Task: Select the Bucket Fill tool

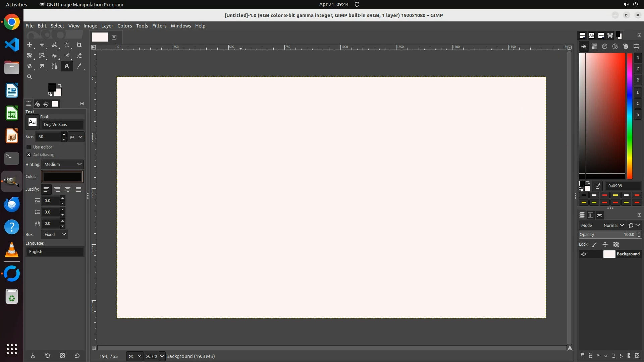Action: (x=54, y=56)
